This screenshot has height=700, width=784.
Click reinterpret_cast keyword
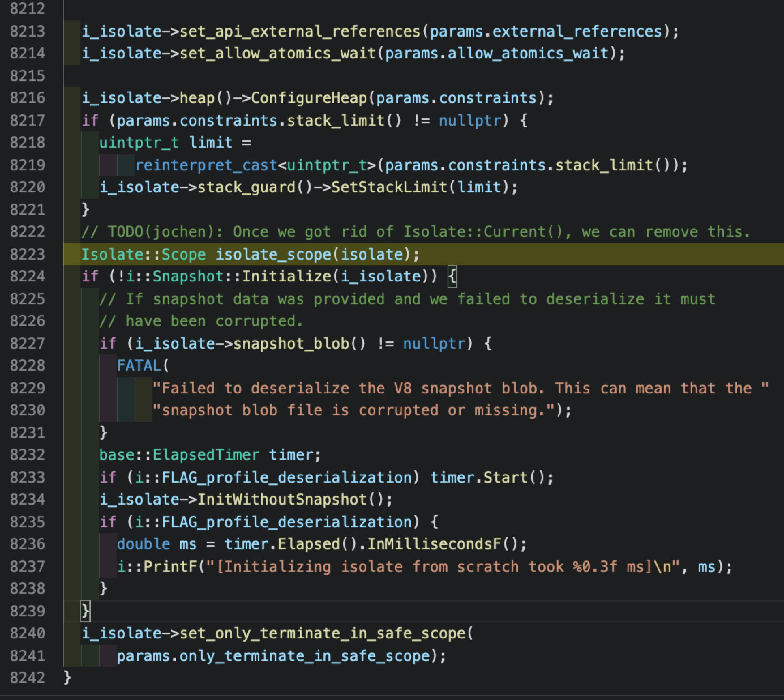tap(206, 165)
